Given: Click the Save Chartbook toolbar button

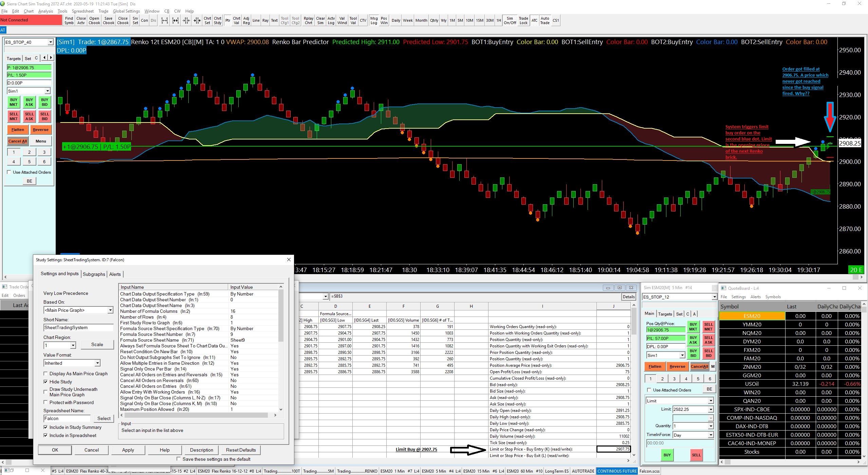Looking at the screenshot, I should point(109,21).
